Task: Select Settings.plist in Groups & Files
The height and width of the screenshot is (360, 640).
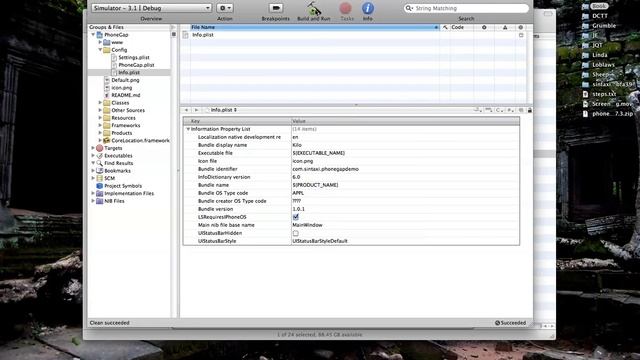Action: click(133, 58)
